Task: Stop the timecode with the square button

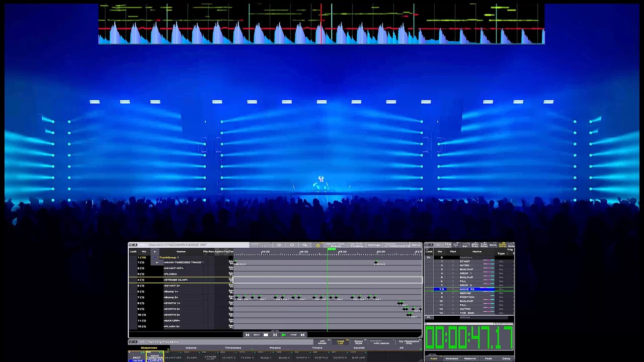Action: [x=266, y=335]
